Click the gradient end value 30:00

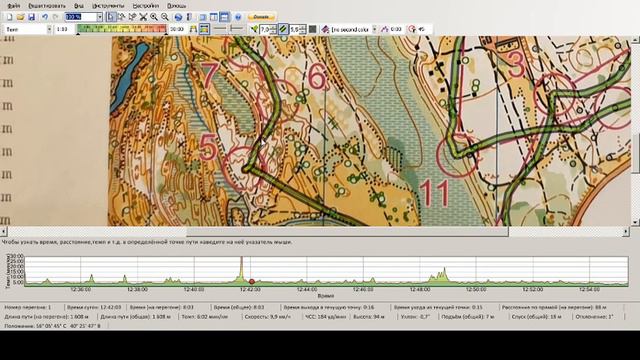(177, 29)
